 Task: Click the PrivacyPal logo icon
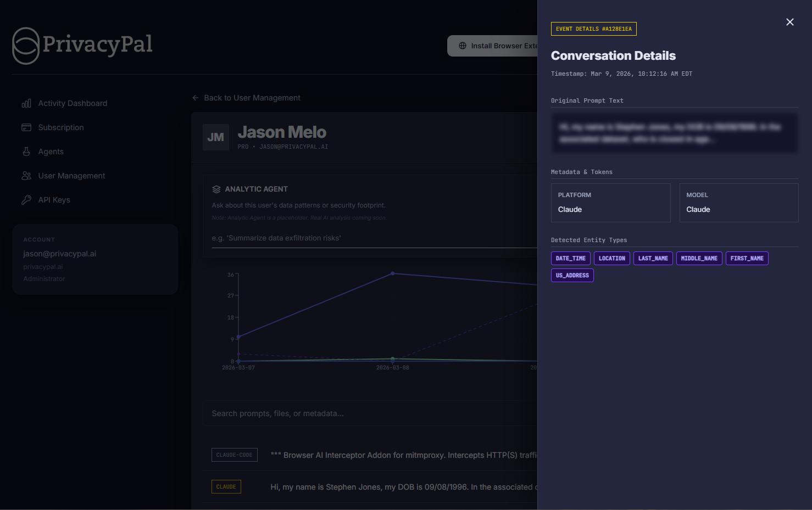click(x=26, y=46)
